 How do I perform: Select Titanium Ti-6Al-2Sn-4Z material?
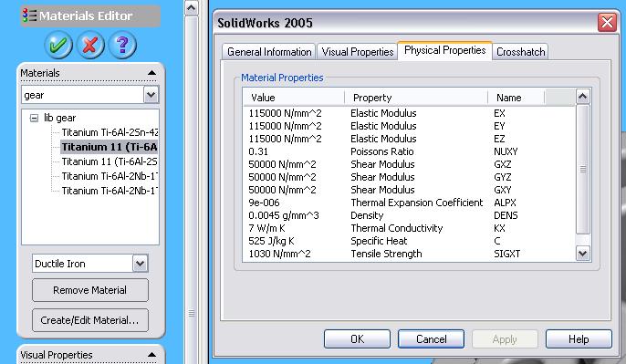tap(110, 132)
